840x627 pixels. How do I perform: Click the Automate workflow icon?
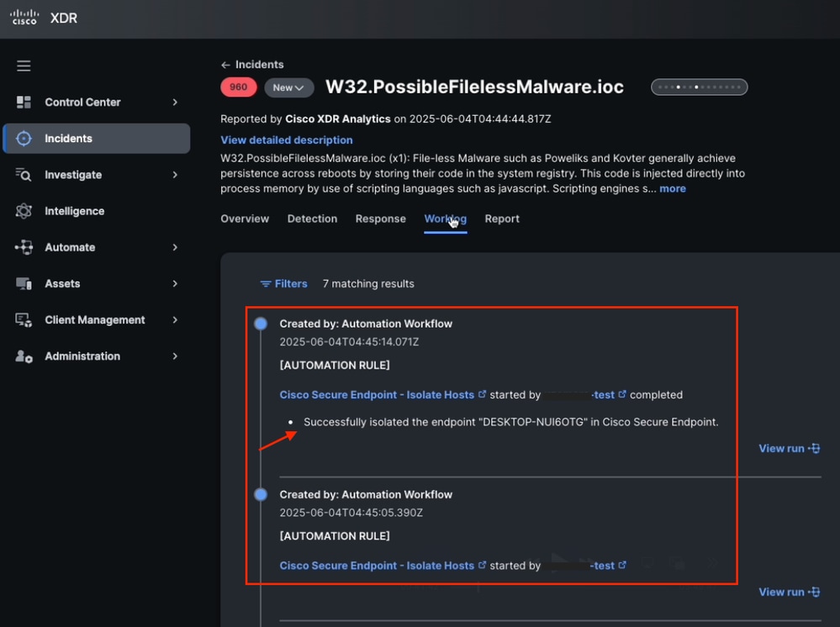(24, 247)
